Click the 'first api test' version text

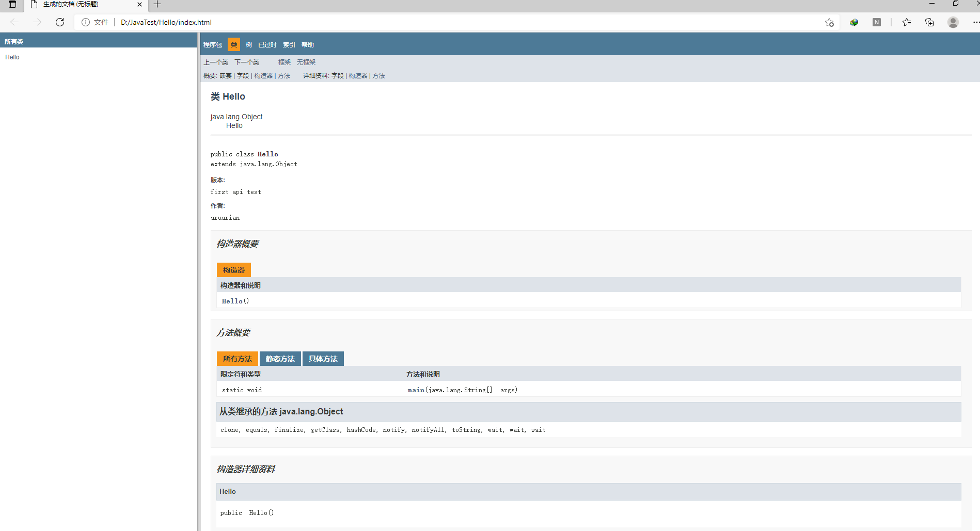pyautogui.click(x=236, y=192)
